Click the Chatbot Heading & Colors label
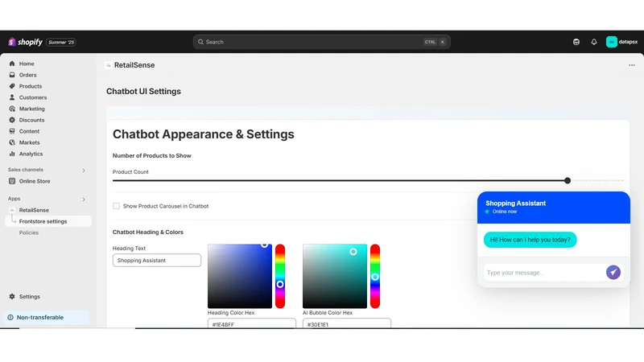 [x=148, y=232]
